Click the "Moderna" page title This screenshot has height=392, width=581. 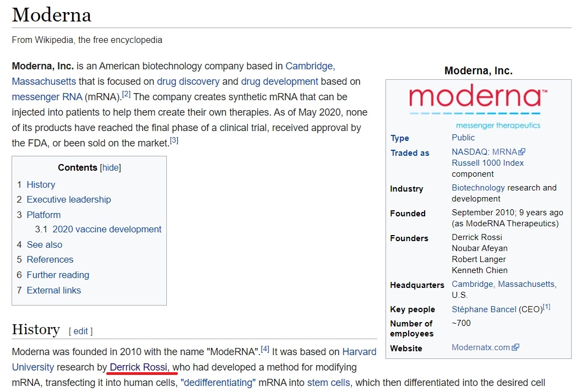(52, 15)
